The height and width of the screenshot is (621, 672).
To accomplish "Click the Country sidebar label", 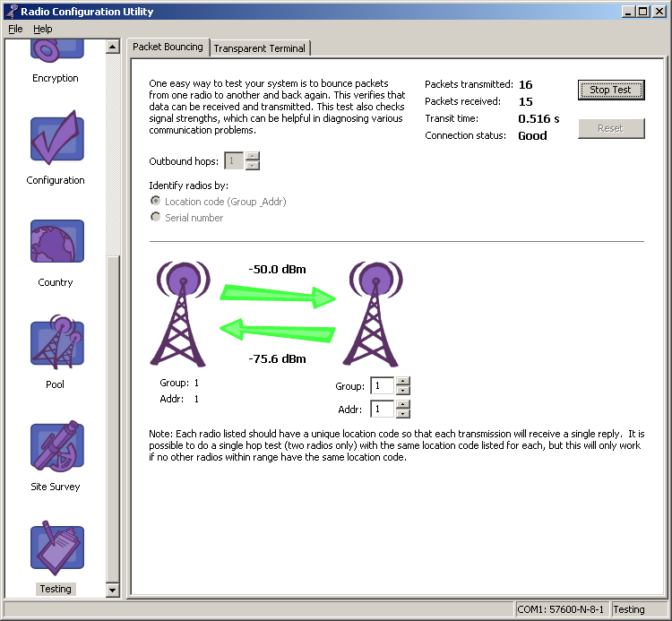I will click(56, 282).
